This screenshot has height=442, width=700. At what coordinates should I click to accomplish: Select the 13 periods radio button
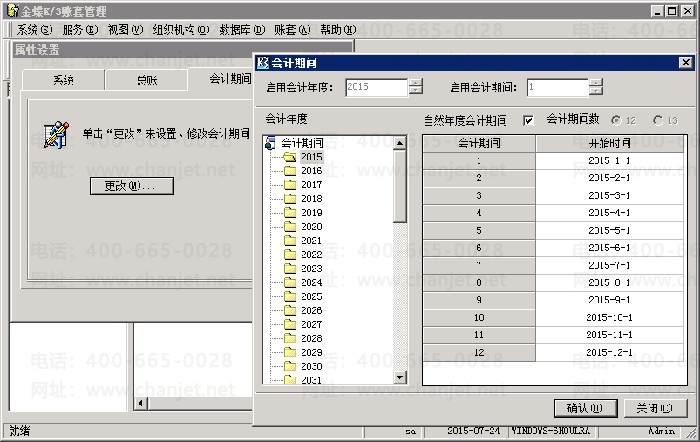pyautogui.click(x=658, y=120)
